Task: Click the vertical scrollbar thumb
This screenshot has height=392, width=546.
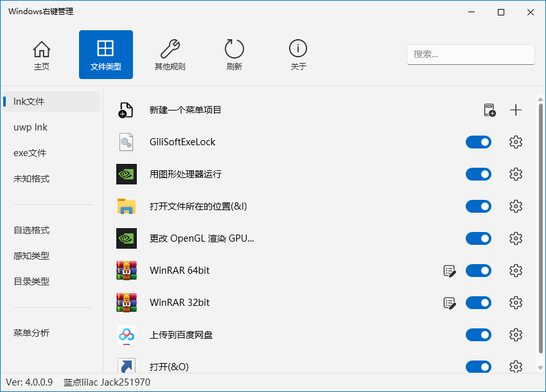Action: point(540,228)
